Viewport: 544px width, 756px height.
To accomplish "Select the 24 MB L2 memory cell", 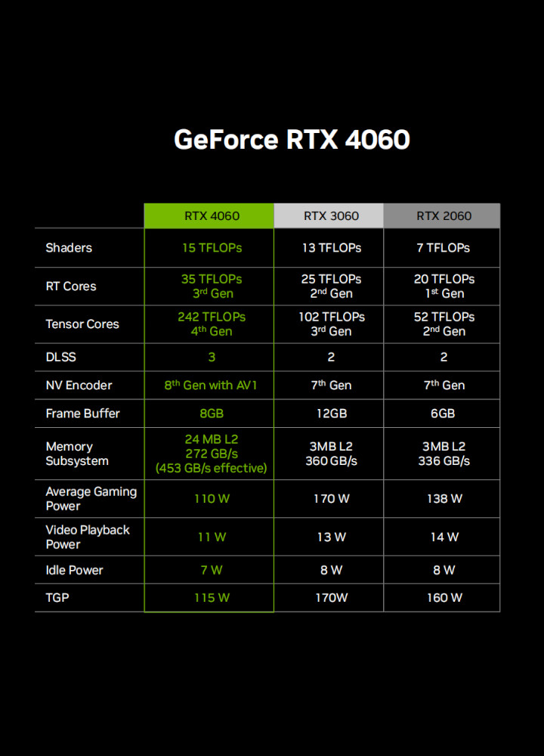I will pyautogui.click(x=209, y=454).
